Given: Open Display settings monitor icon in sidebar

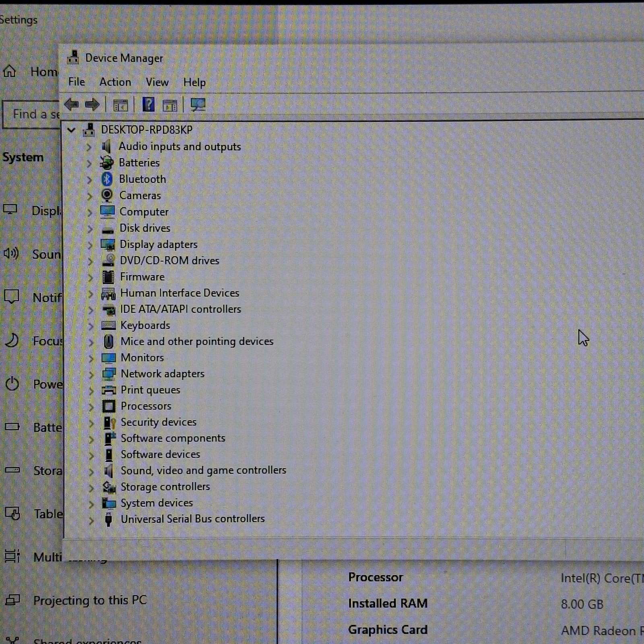Looking at the screenshot, I should coord(10,209).
